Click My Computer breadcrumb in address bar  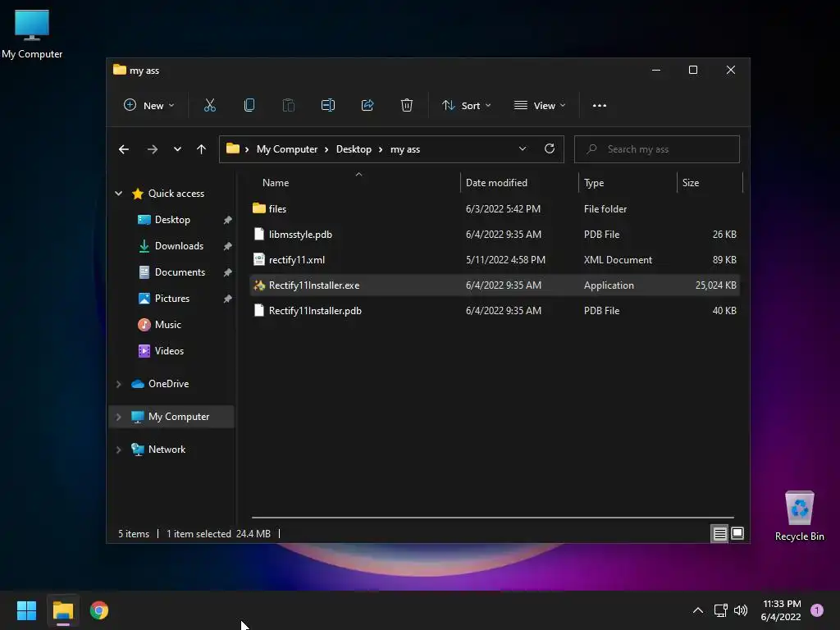(287, 149)
